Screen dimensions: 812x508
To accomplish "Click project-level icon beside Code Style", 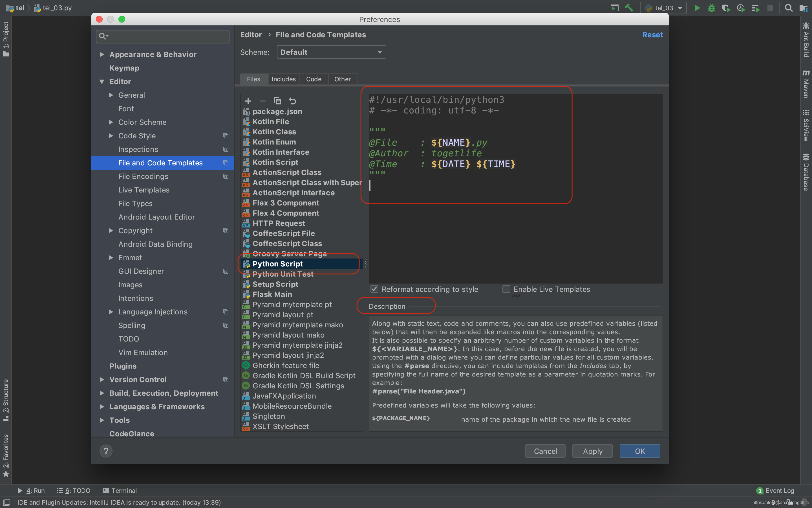I will pyautogui.click(x=226, y=136).
